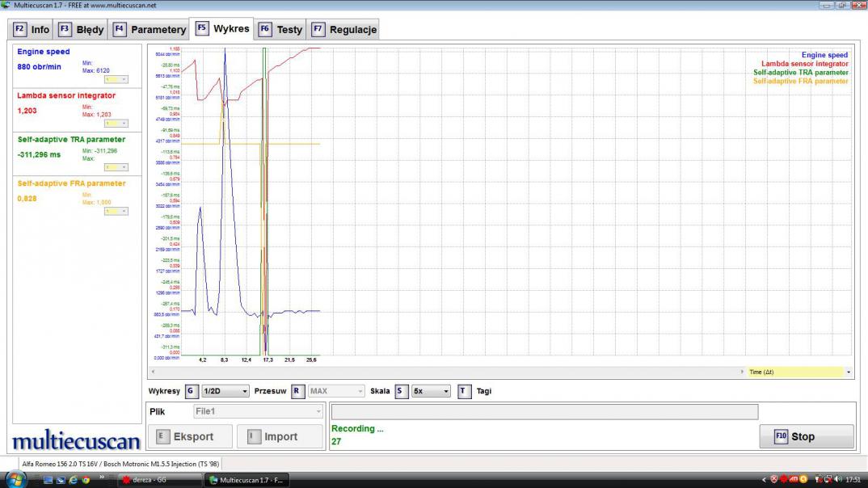Click the T key icon for Tagi
The image size is (868, 488).
(x=464, y=391)
